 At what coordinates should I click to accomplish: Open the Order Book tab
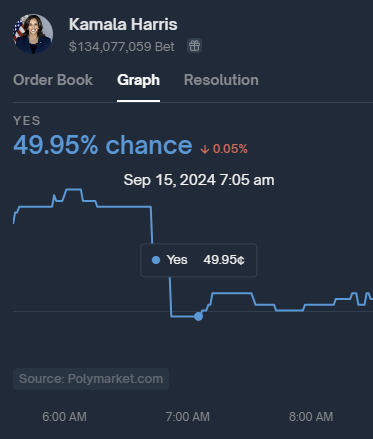53,80
